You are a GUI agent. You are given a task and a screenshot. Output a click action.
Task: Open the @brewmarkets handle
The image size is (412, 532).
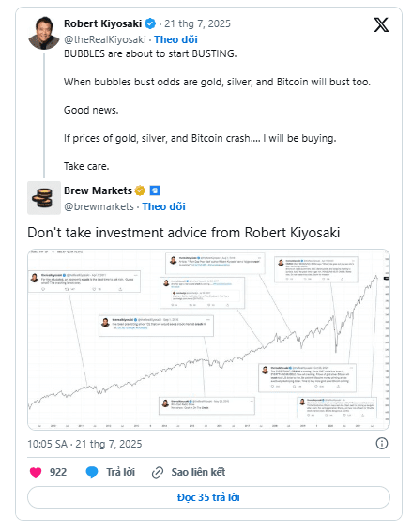(99, 206)
